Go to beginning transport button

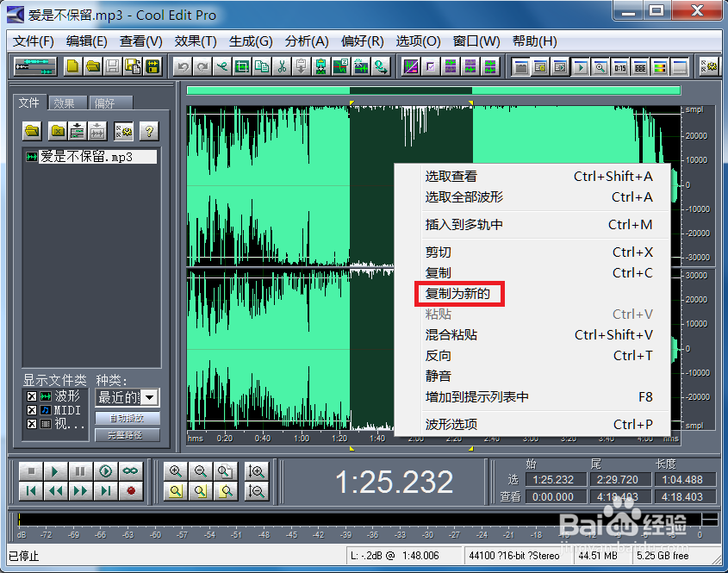pyautogui.click(x=31, y=491)
